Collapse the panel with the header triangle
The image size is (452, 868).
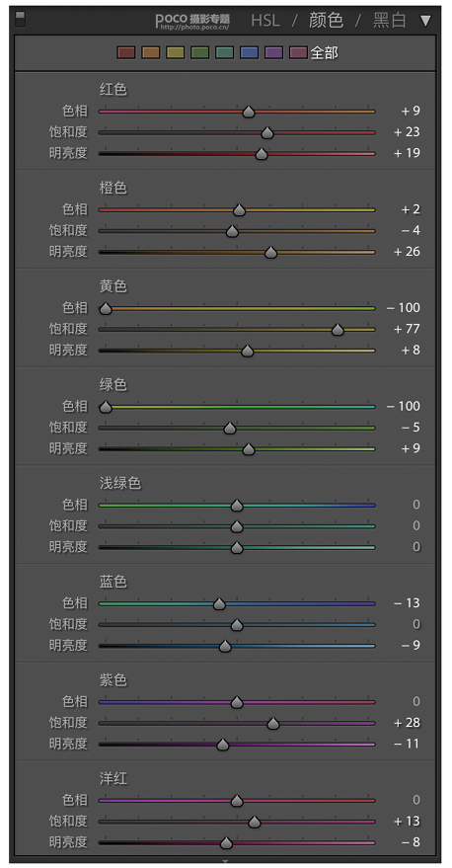point(425,21)
